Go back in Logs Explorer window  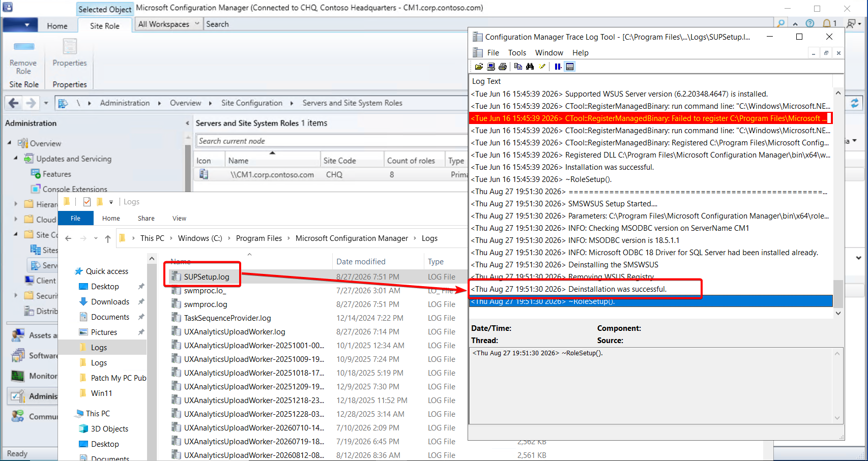(68, 238)
